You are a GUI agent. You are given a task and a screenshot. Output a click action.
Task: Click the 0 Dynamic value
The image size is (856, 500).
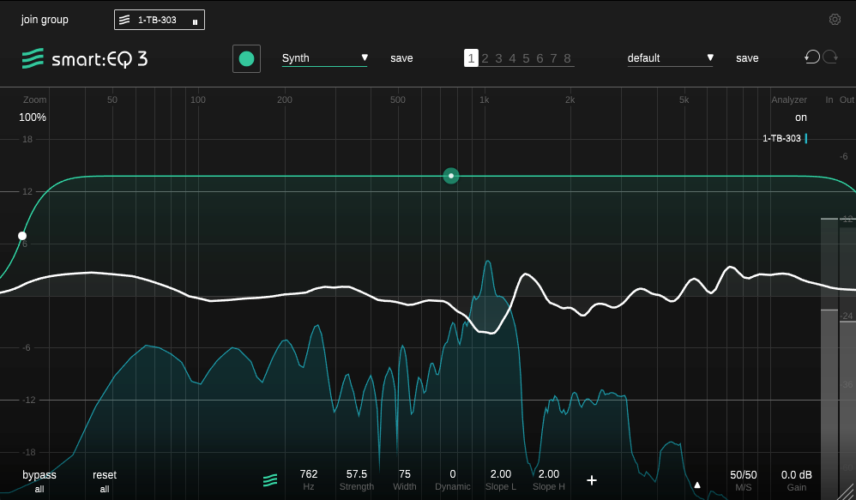[453, 474]
